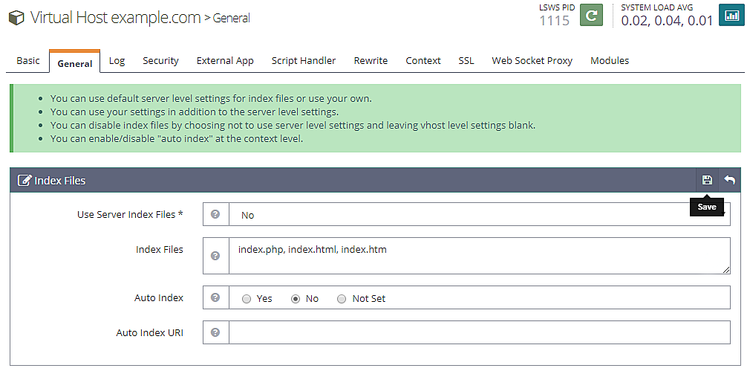Click the Auto Index URI input field

480,332
